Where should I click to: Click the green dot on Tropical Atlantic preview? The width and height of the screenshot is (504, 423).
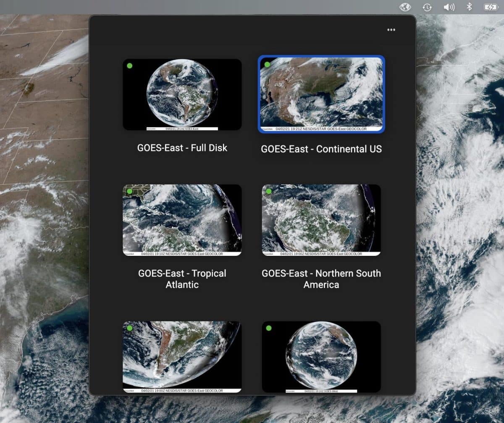click(129, 191)
